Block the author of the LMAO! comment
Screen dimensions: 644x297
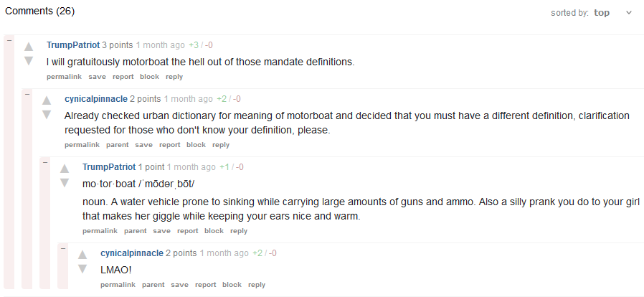(x=232, y=285)
